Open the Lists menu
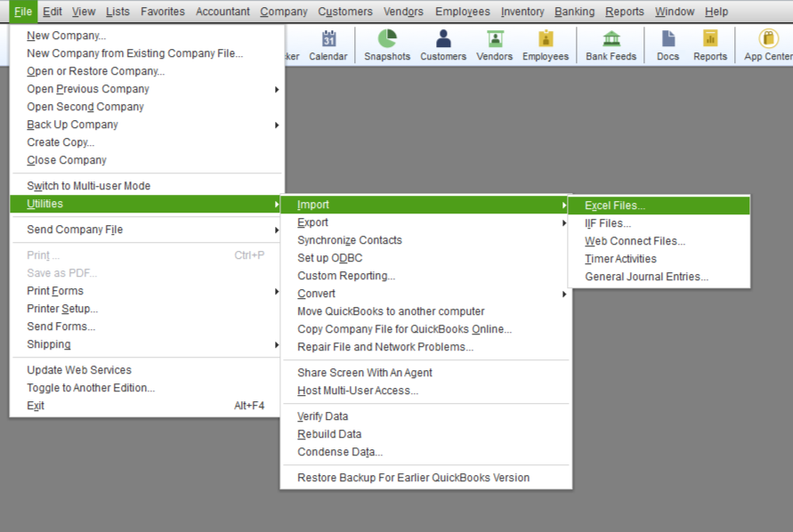This screenshot has height=532, width=793. pos(117,12)
